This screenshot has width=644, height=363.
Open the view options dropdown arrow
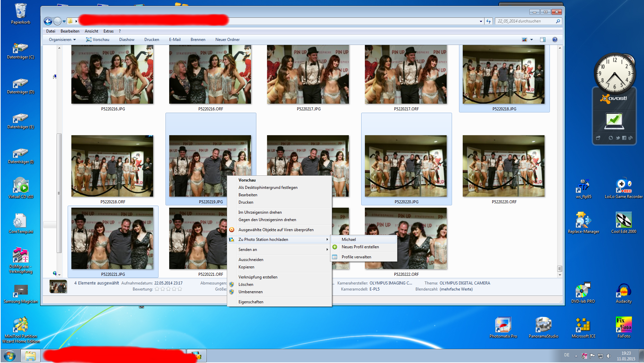pos(532,40)
